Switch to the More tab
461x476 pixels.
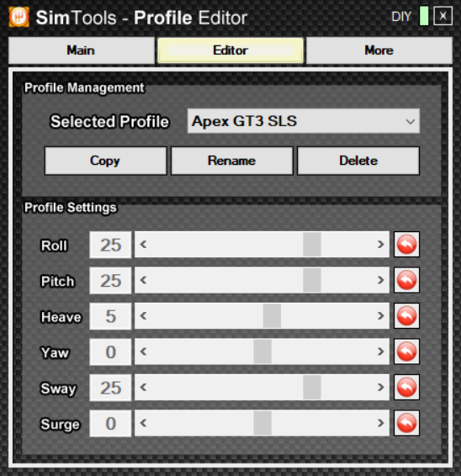pyautogui.click(x=379, y=50)
